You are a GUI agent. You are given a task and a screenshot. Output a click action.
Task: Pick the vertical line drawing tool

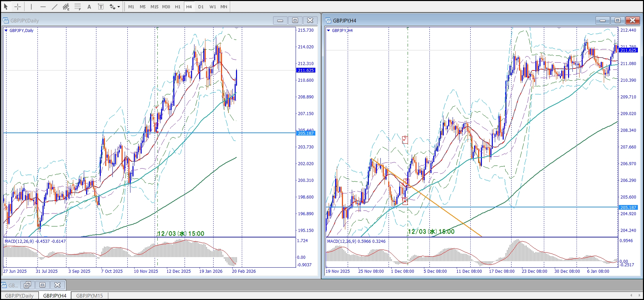[31, 6]
